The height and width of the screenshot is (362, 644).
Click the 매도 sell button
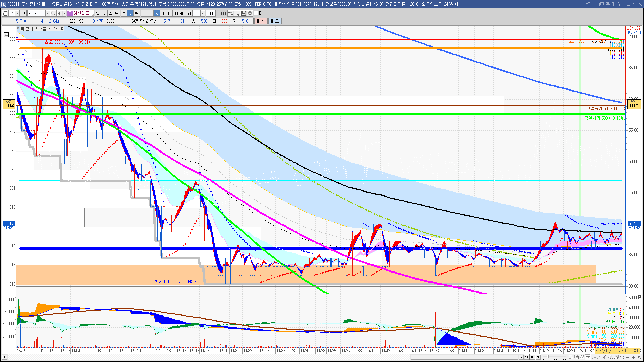tap(275, 21)
